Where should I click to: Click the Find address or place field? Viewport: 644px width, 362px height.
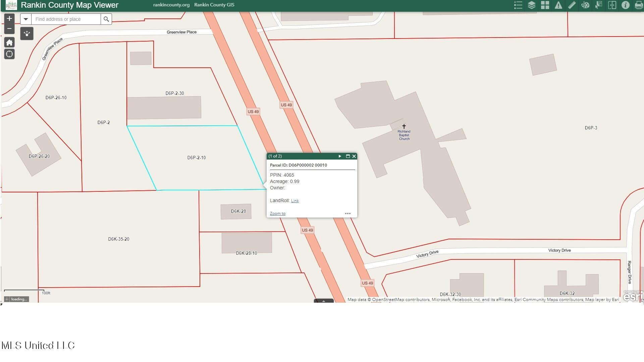66,19
